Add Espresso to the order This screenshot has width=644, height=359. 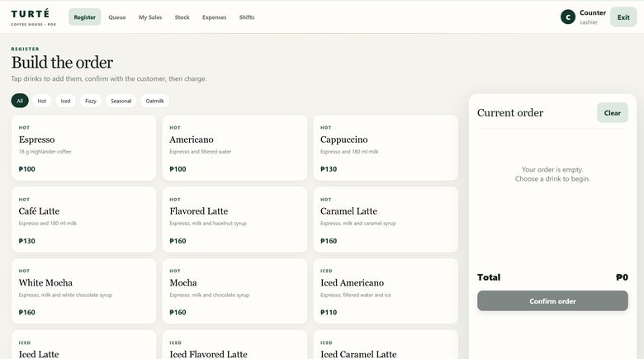[x=83, y=148]
